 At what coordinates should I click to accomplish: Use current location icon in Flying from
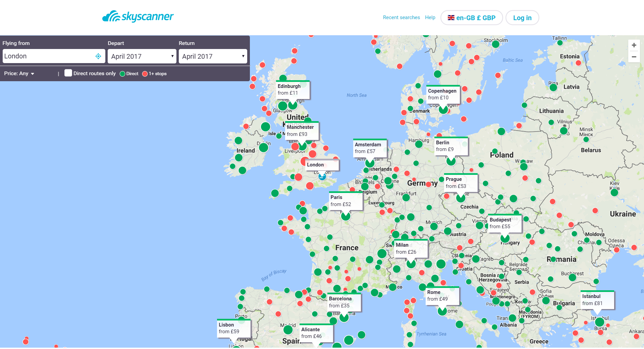point(98,56)
